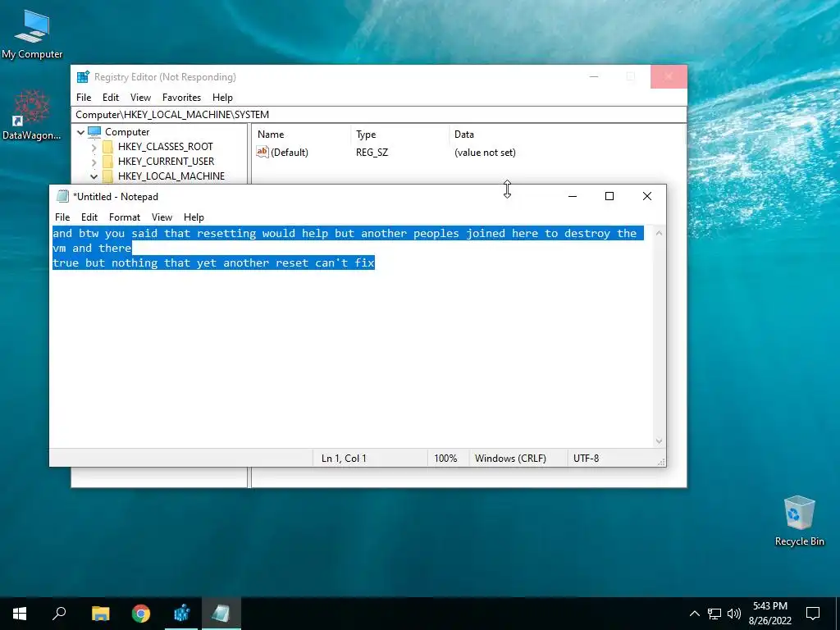Open volume speaker tray icon
This screenshot has height=630, width=840.
coord(734,614)
